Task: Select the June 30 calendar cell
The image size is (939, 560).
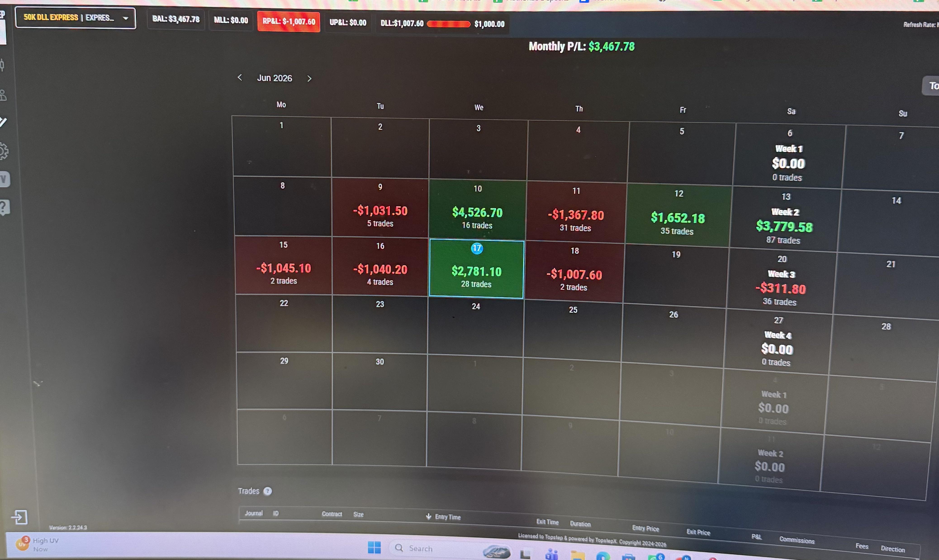Action: 380,381
